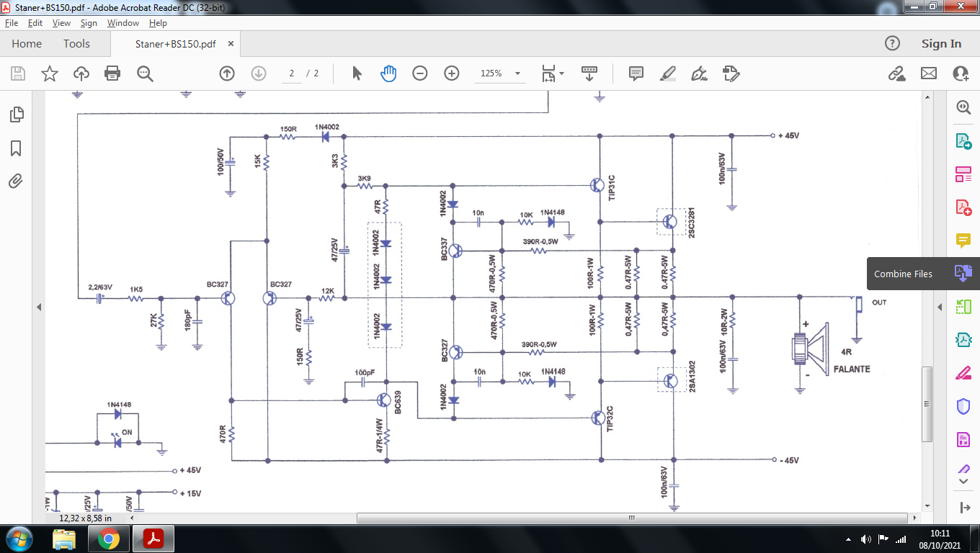Open the Organize Pages tool in right pane

click(963, 174)
